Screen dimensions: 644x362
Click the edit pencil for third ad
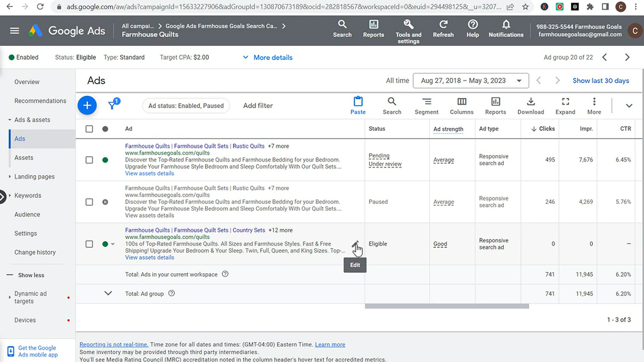pyautogui.click(x=355, y=244)
